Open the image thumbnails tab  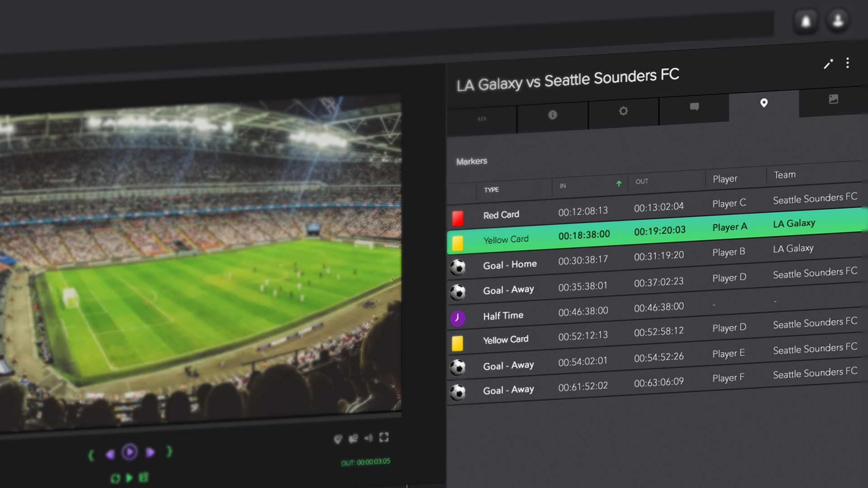pyautogui.click(x=833, y=99)
